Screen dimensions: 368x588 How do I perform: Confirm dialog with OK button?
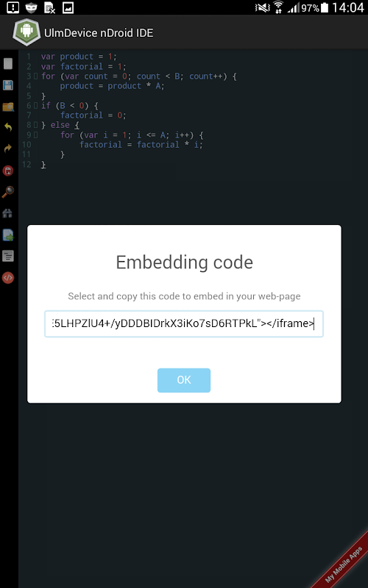tap(184, 380)
